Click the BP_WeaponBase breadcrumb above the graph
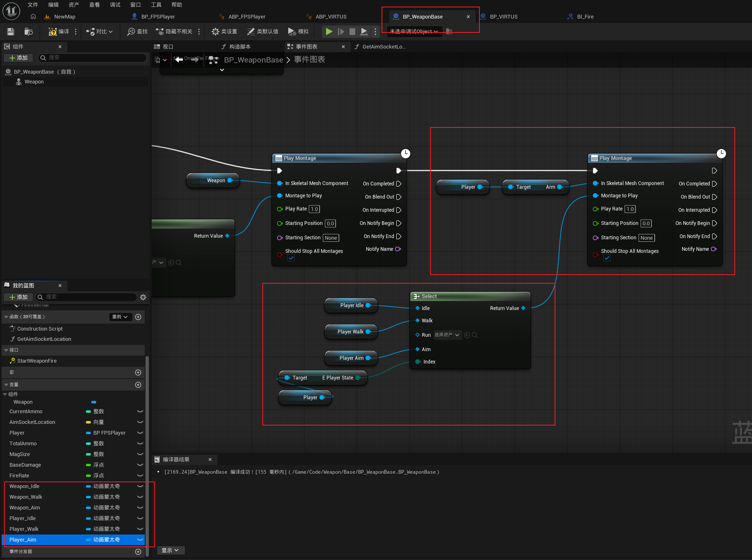 tap(254, 60)
